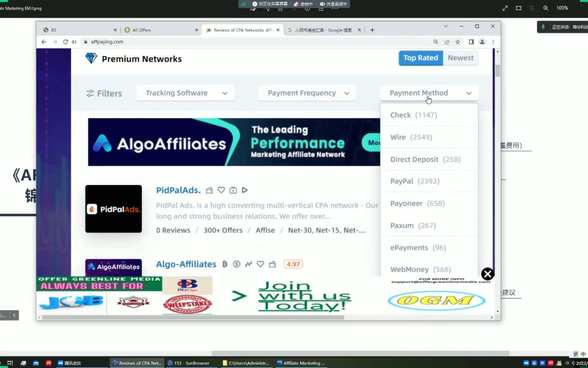This screenshot has height=368, width=588.
Task: Click the dollar coin icon next to Algo-Affiliates
Action: pyautogui.click(x=236, y=264)
